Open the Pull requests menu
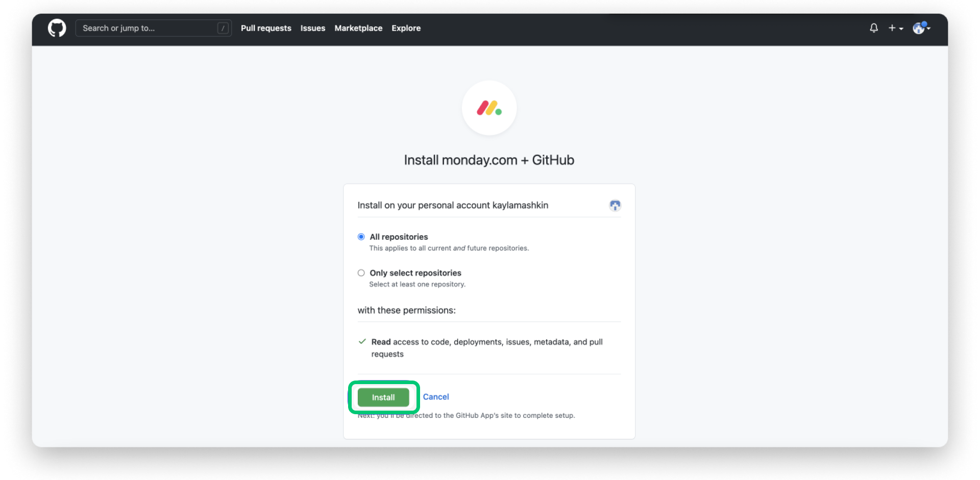Viewport: 980px width, 480px height. [x=266, y=28]
